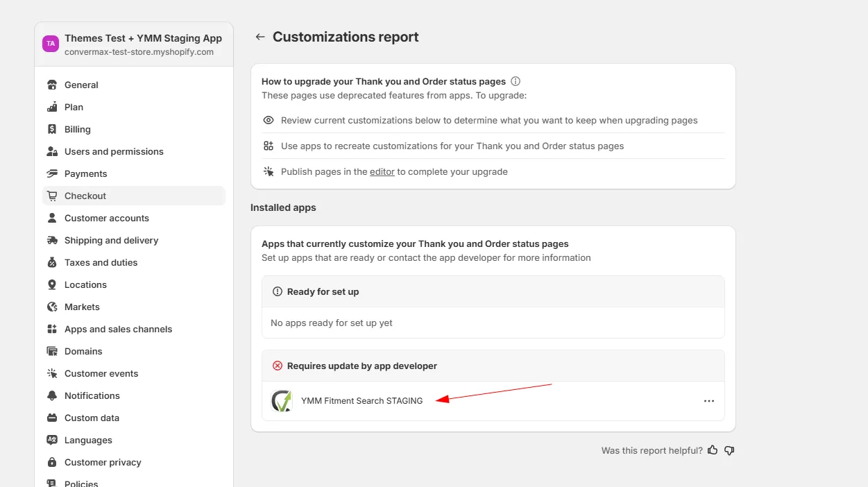
Task: Navigate to Customer accounts
Action: [x=106, y=218]
